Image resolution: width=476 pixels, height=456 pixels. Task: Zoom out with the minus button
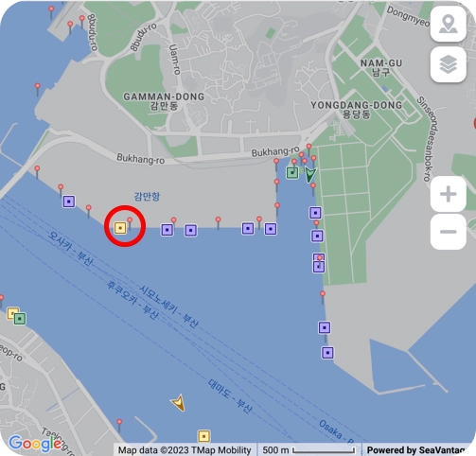[x=448, y=232]
